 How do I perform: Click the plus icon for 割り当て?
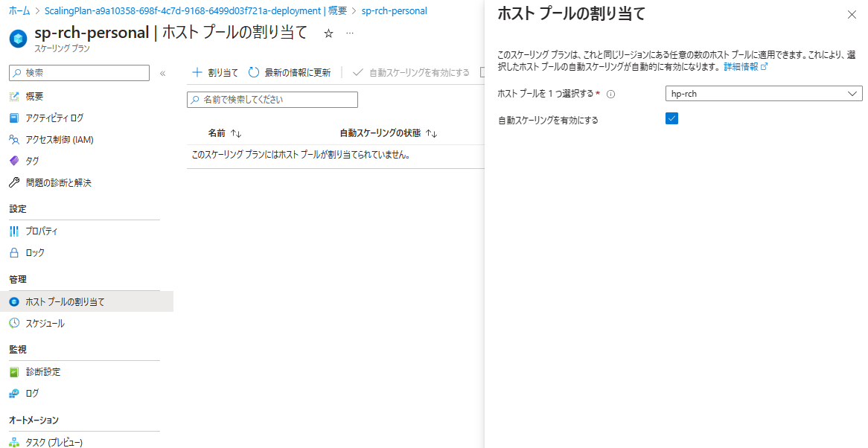click(x=197, y=72)
